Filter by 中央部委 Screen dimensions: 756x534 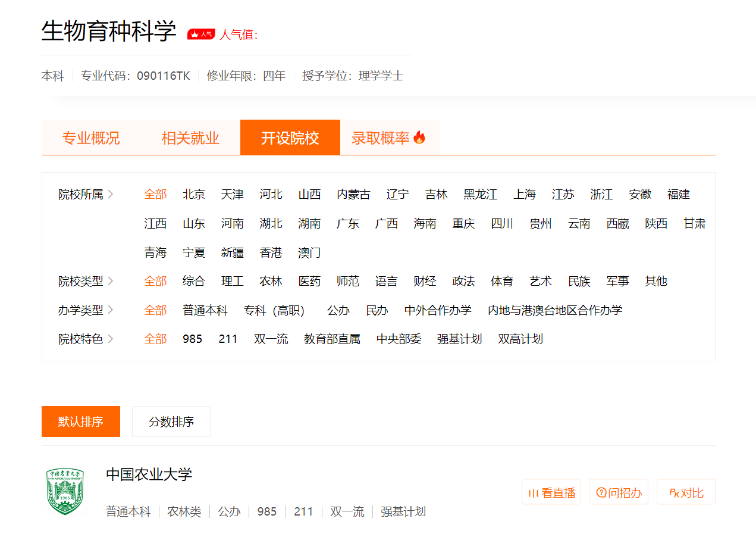[x=399, y=339]
